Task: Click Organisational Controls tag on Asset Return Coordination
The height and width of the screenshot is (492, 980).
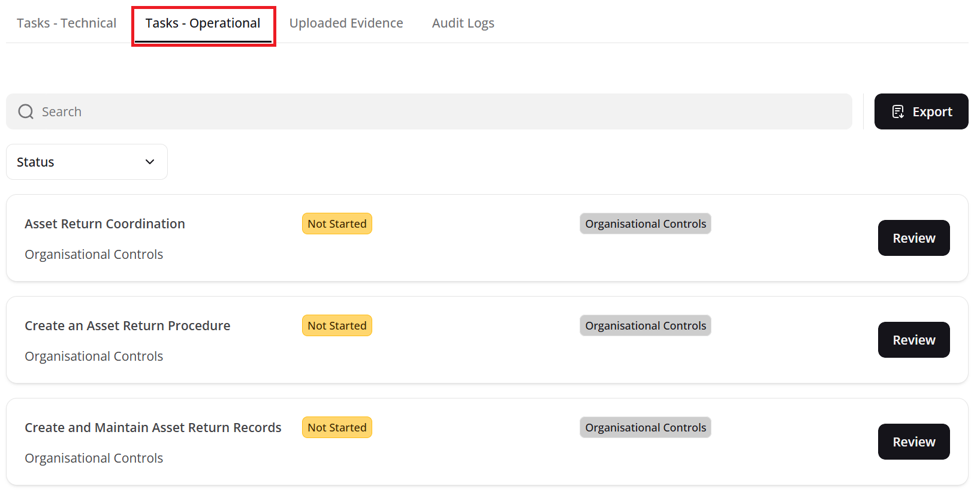Action: click(645, 224)
